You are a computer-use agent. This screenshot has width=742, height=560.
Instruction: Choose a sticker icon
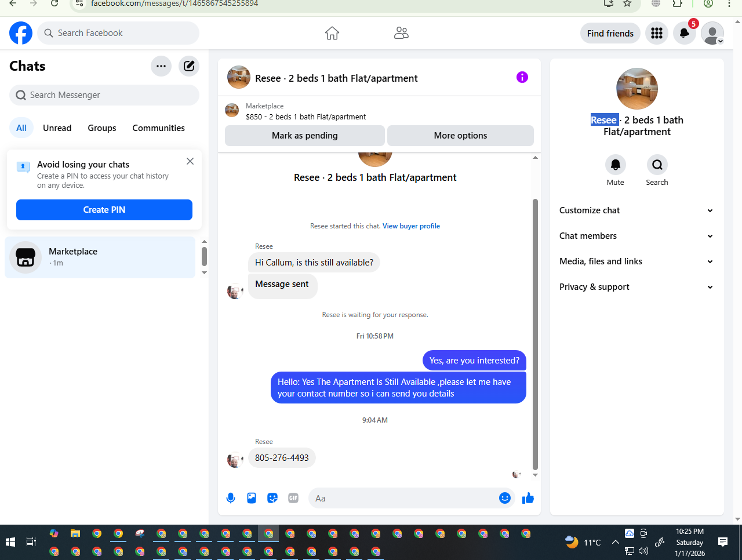[x=272, y=498]
